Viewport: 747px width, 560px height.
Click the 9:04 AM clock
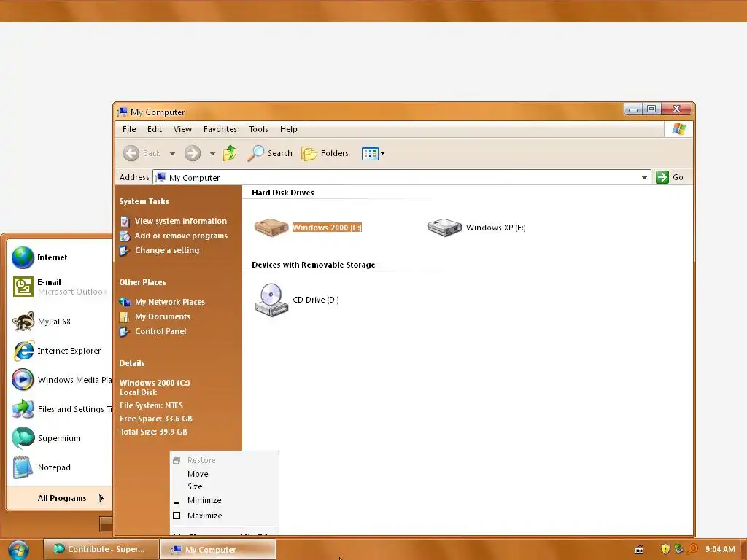click(x=720, y=549)
